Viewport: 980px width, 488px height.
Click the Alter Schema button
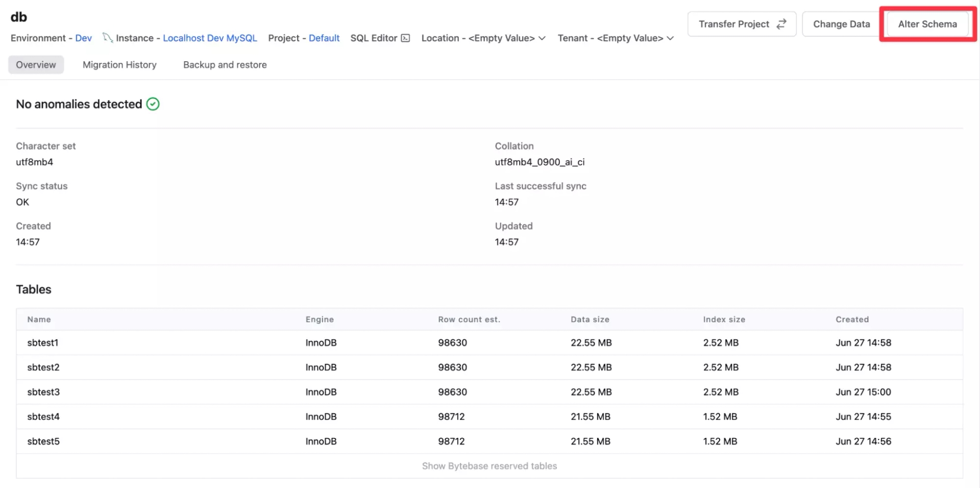(927, 24)
